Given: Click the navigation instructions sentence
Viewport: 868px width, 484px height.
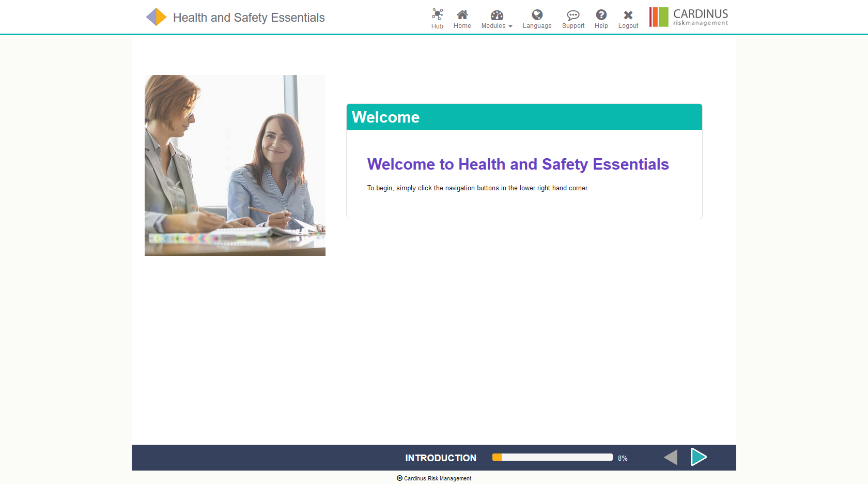Looking at the screenshot, I should 478,188.
